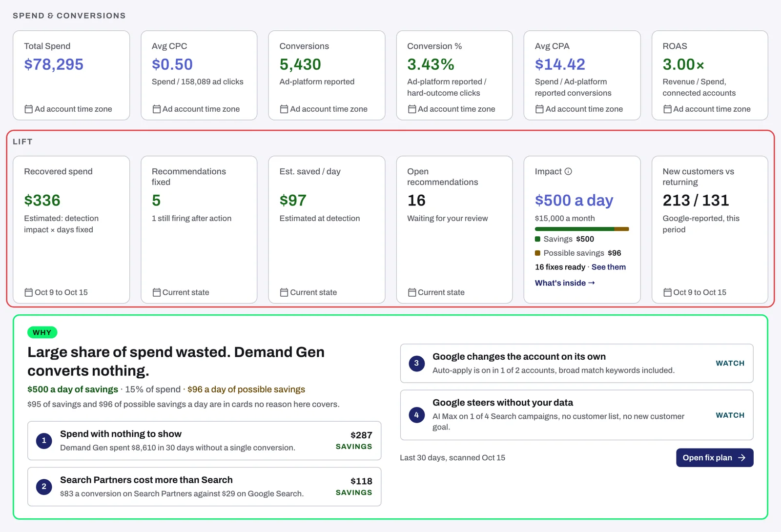Click WATCH on Google steers without your data
The image size is (781, 532).
[x=730, y=415]
